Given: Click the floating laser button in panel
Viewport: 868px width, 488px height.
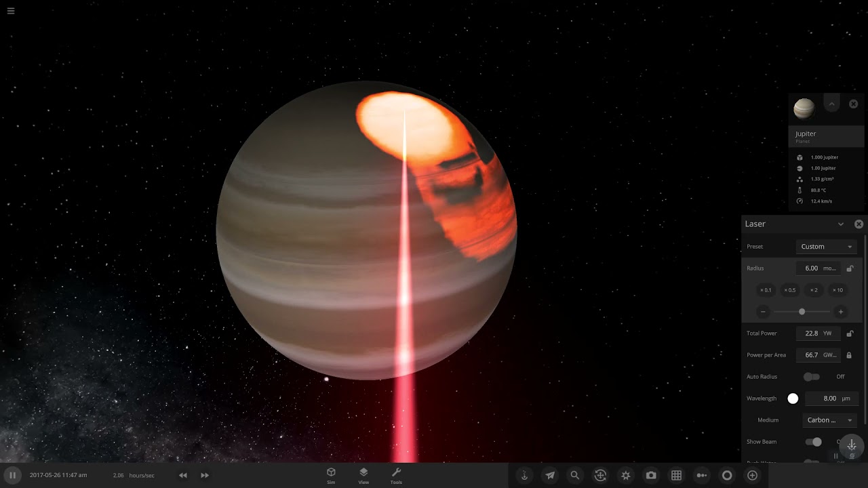Looking at the screenshot, I should (852, 445).
